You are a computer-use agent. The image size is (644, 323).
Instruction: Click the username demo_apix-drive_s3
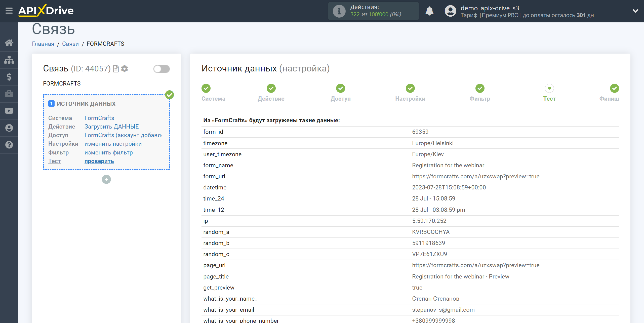pyautogui.click(x=490, y=8)
